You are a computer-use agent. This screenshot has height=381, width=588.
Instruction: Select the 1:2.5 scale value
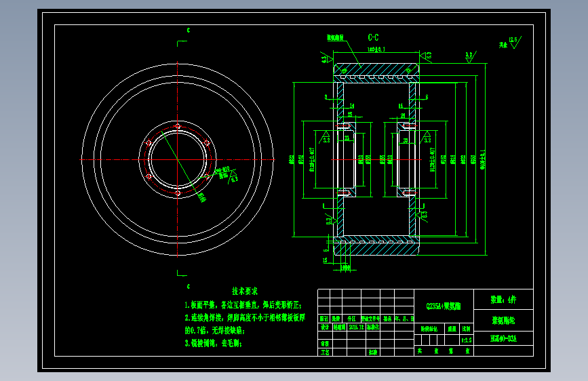coord(466,340)
